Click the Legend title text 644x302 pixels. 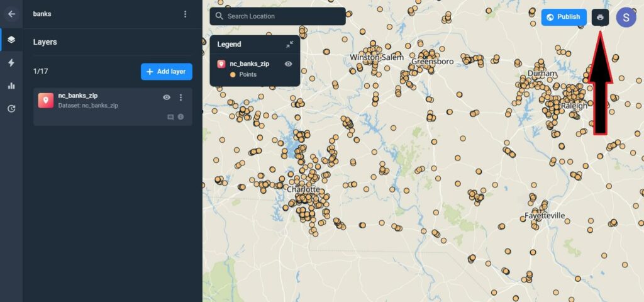229,45
